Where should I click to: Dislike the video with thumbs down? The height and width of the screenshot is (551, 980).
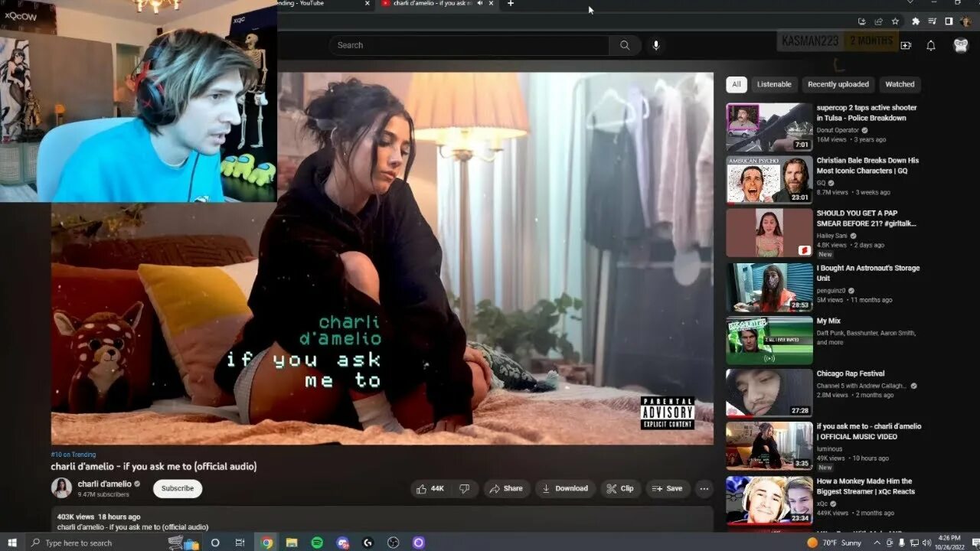pyautogui.click(x=464, y=488)
